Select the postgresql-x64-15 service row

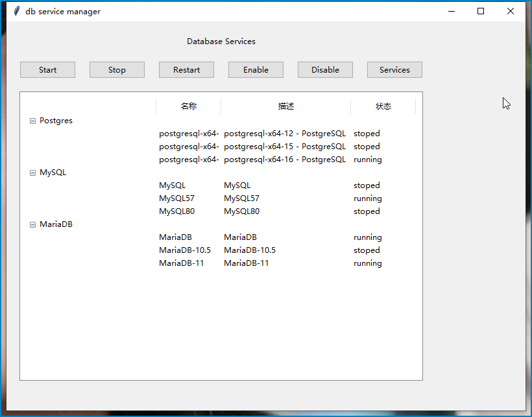click(284, 147)
